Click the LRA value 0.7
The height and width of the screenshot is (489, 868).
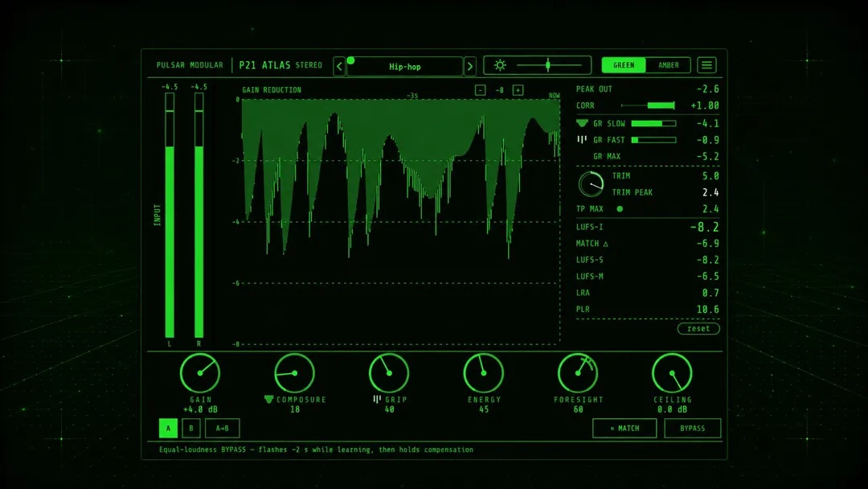click(710, 293)
